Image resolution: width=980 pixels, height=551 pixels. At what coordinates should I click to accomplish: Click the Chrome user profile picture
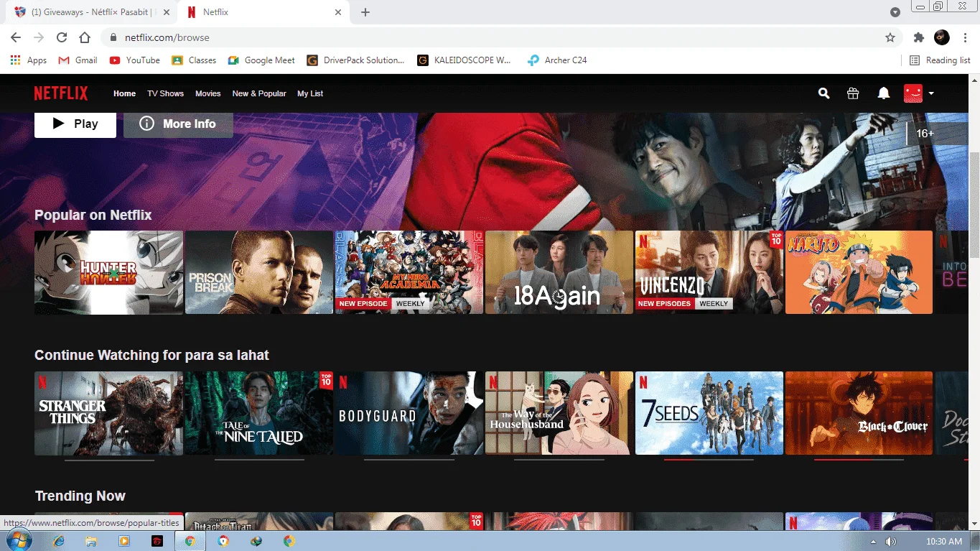(x=942, y=37)
